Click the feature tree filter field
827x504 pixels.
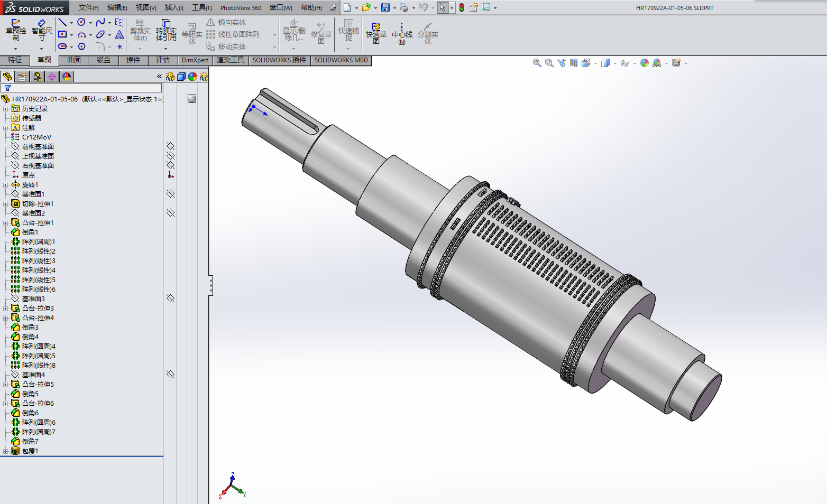[x=81, y=88]
